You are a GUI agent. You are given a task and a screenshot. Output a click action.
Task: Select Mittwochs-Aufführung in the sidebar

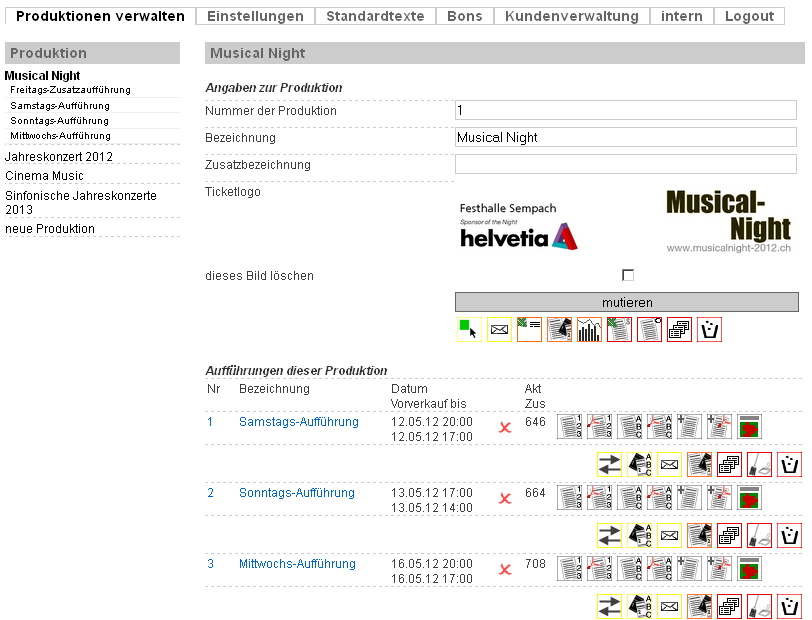(61, 136)
